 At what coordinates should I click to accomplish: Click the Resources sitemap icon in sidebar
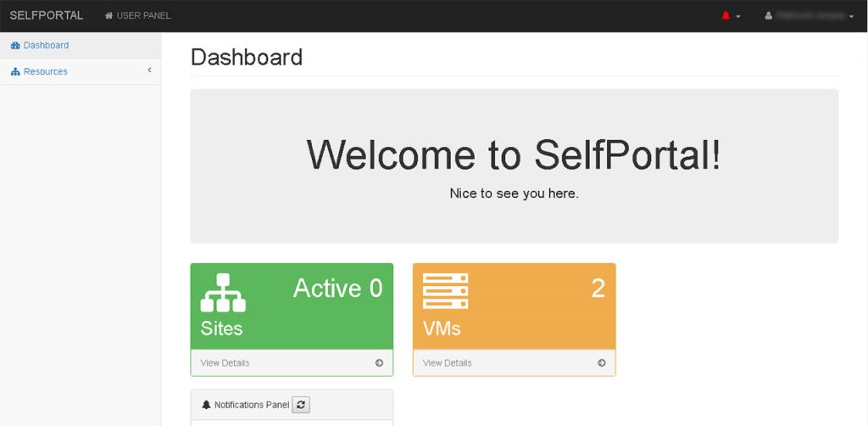point(15,71)
